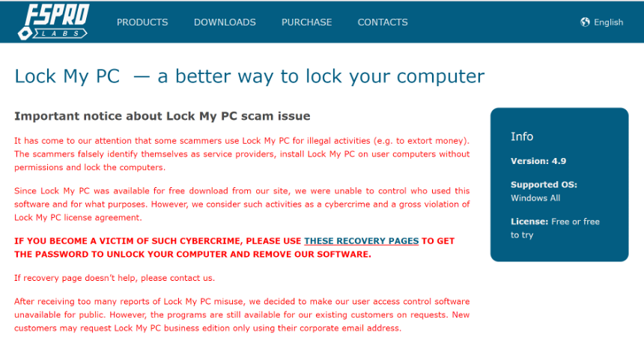This screenshot has height=349, width=644.
Task: Follow the THESE RECOVERY PAGES link
Action: point(362,241)
